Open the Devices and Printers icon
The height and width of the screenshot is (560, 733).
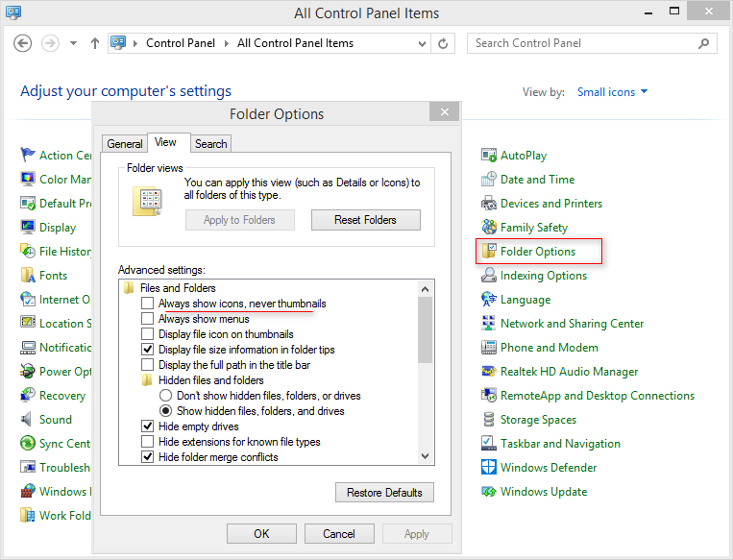pos(489,203)
